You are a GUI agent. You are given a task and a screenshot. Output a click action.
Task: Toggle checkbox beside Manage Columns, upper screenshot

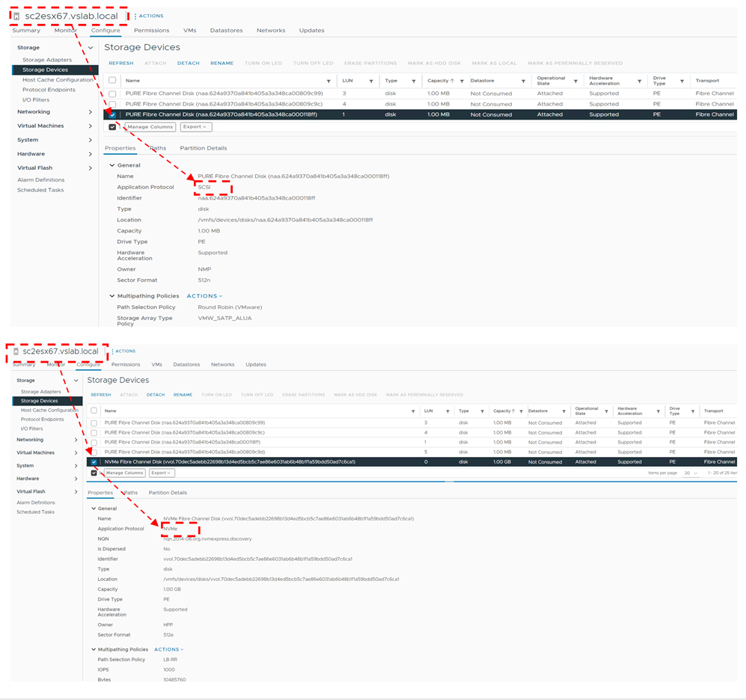point(112,127)
